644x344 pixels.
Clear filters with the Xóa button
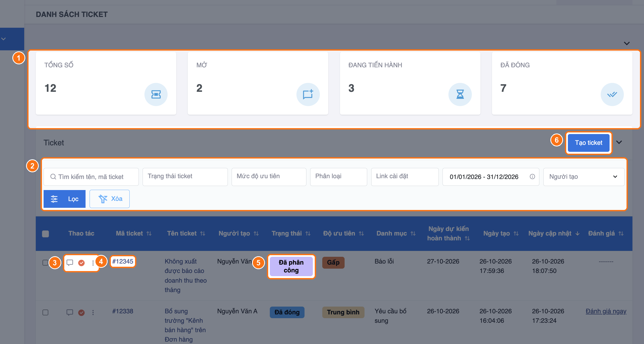(x=109, y=199)
